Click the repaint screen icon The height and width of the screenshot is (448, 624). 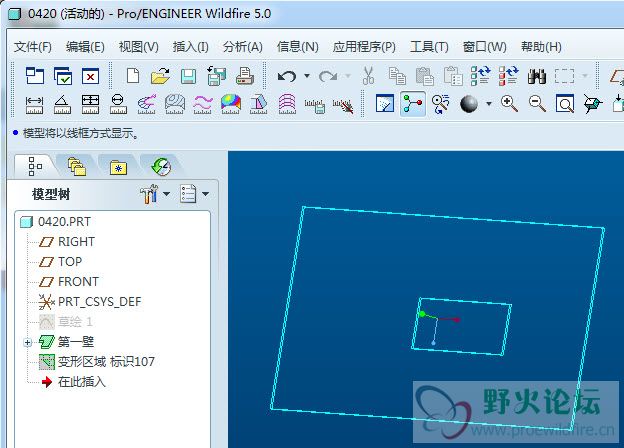385,104
